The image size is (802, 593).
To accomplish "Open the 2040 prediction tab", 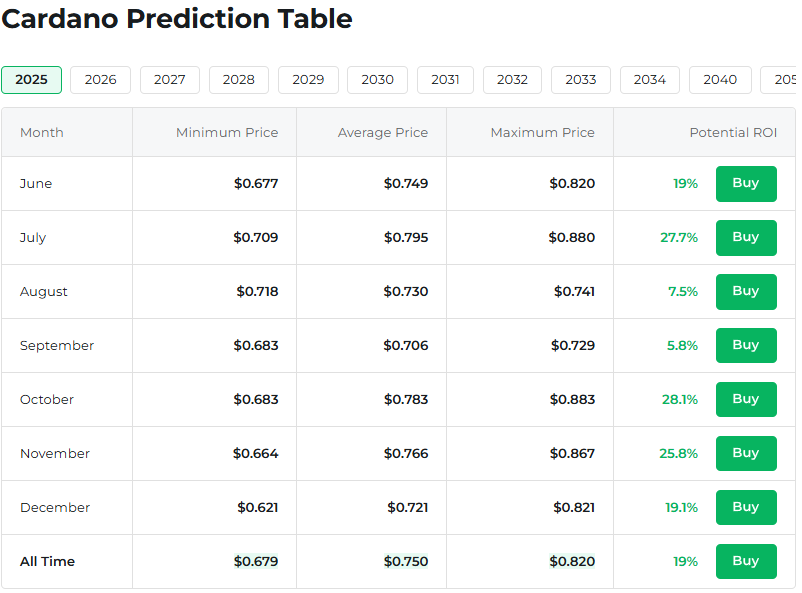I will pyautogui.click(x=720, y=80).
